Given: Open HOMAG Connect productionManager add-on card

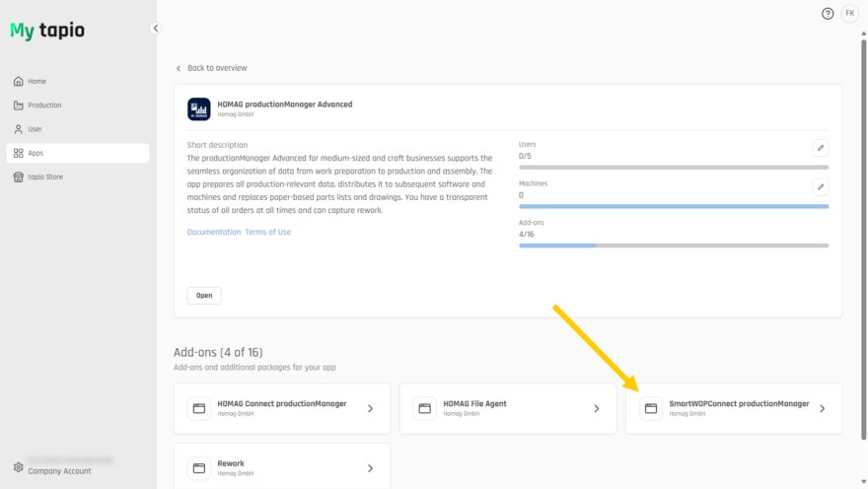Looking at the screenshot, I should (x=282, y=409).
